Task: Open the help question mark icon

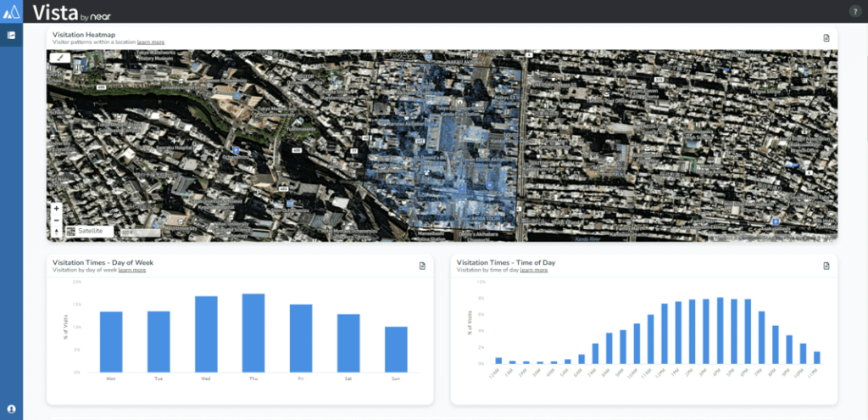Action: point(854,11)
